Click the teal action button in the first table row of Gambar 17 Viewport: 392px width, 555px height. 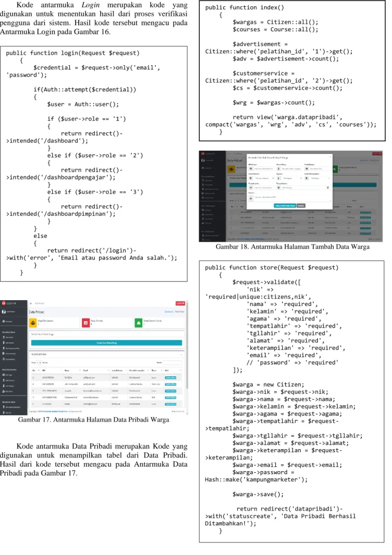(x=170, y=378)
